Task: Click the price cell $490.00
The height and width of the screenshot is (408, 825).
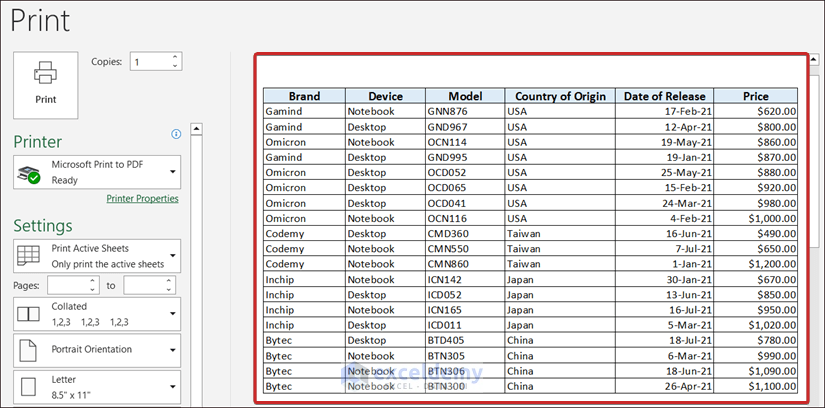Action: [756, 234]
